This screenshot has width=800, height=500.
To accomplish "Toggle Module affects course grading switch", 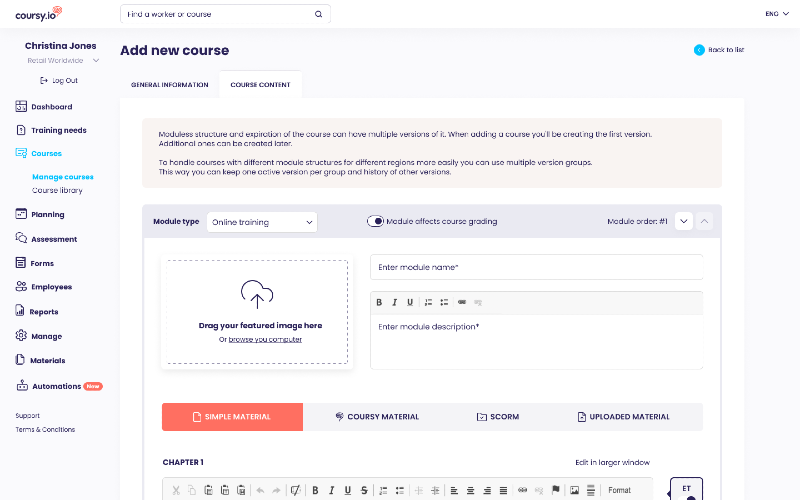I will 375,221.
